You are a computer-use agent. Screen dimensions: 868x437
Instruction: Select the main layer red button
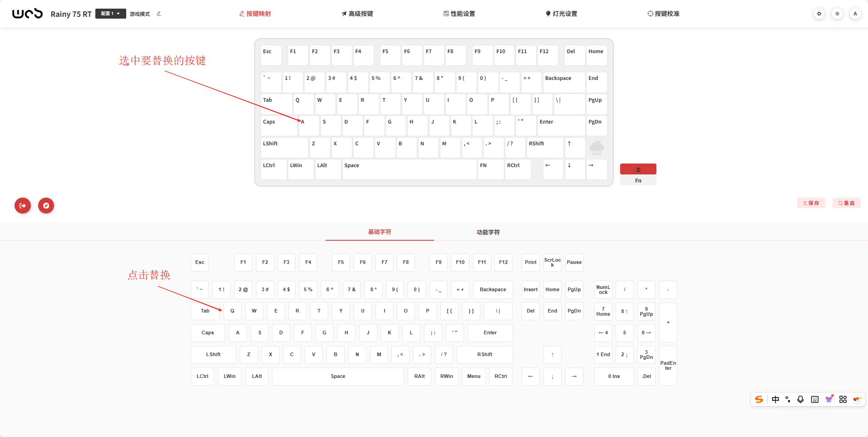coord(638,169)
